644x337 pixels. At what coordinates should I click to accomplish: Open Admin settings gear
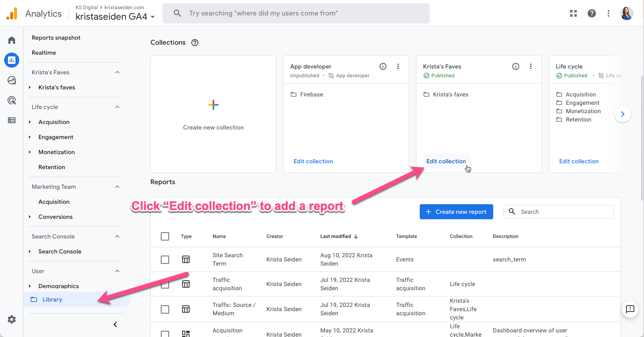point(12,319)
